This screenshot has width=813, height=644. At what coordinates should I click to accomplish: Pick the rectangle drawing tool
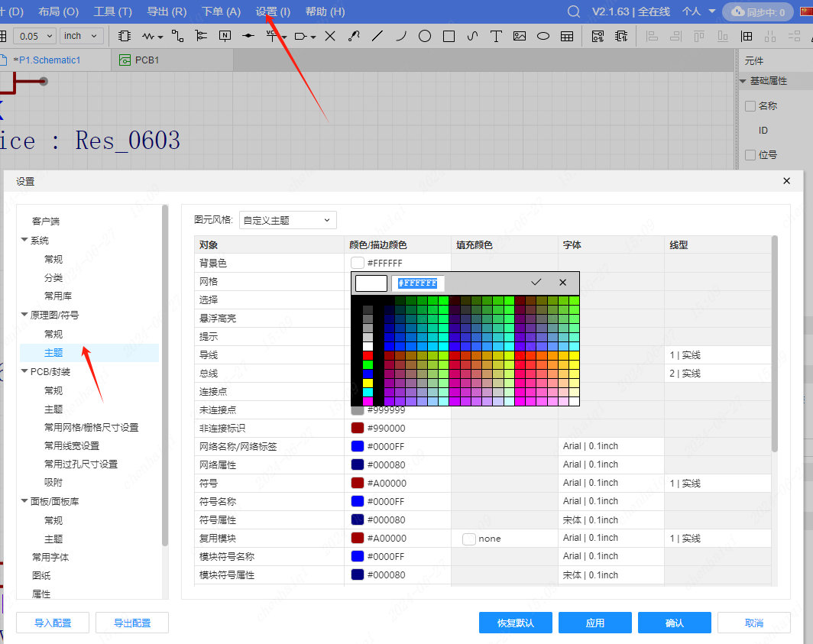pos(449,36)
